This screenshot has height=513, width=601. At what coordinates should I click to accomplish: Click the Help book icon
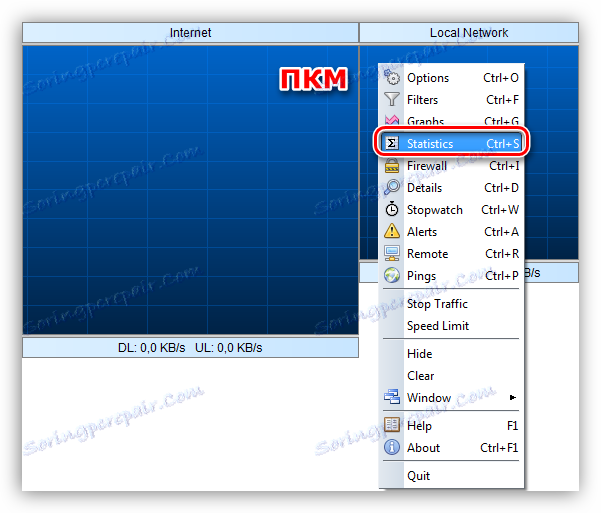point(392,425)
